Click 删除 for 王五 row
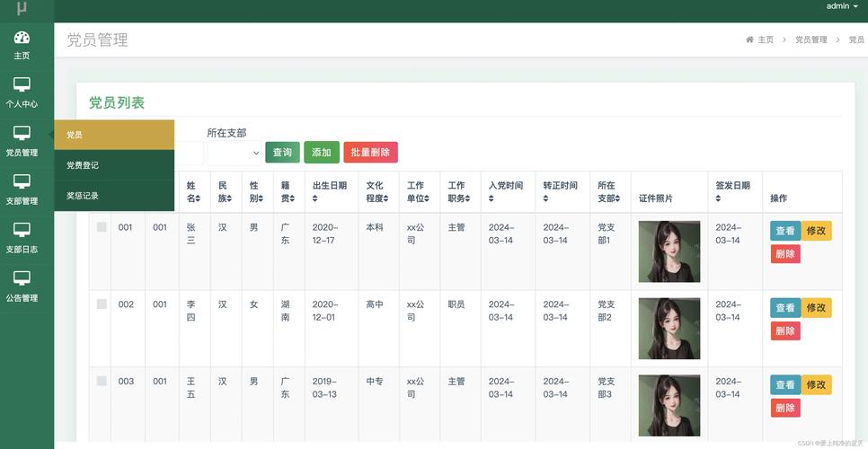 785,408
